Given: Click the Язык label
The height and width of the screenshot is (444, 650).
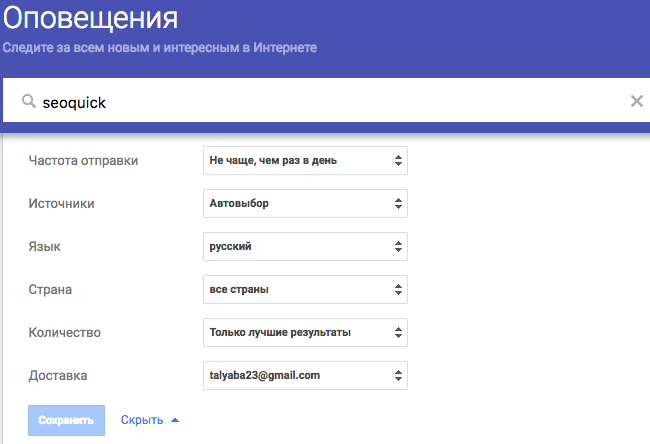Looking at the screenshot, I should (x=44, y=247).
